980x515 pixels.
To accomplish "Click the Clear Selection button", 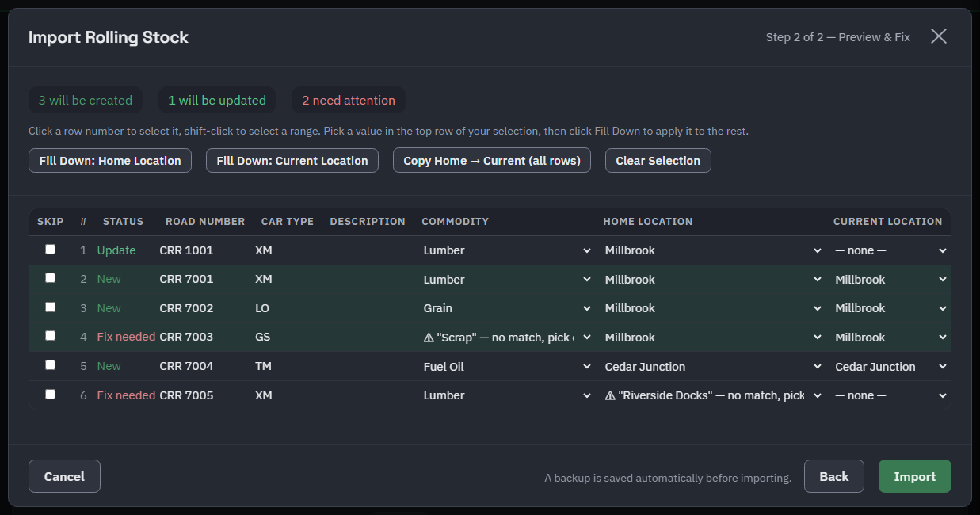I will (658, 160).
